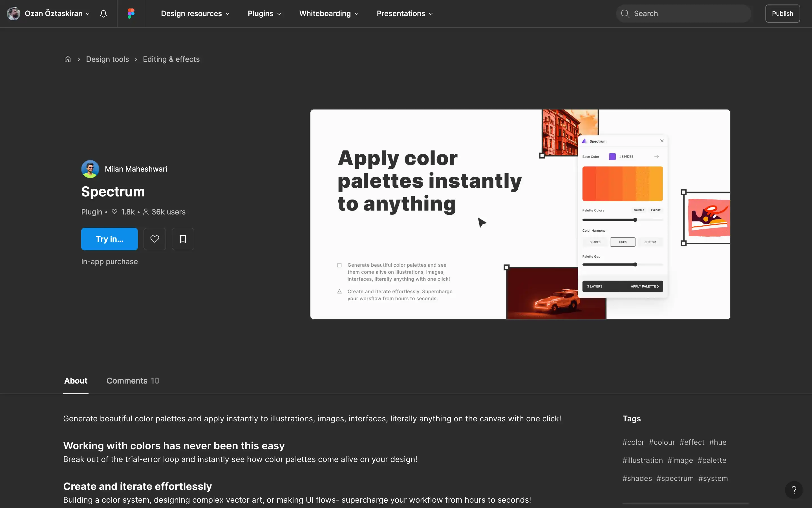Click the #effect tag
The image size is (812, 508).
point(692,442)
